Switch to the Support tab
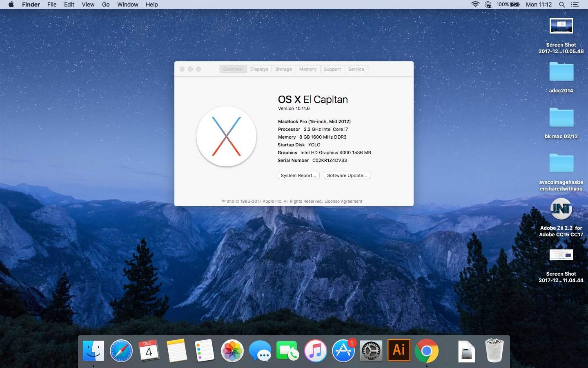Screen dimensions: 588x368 tap(332, 69)
